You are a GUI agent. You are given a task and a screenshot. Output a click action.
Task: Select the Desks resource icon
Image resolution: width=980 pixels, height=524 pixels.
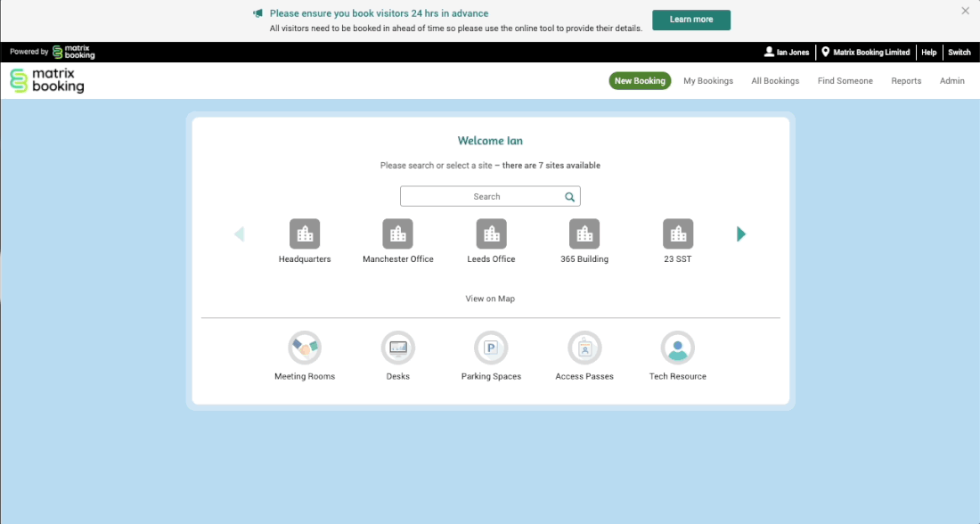397,348
